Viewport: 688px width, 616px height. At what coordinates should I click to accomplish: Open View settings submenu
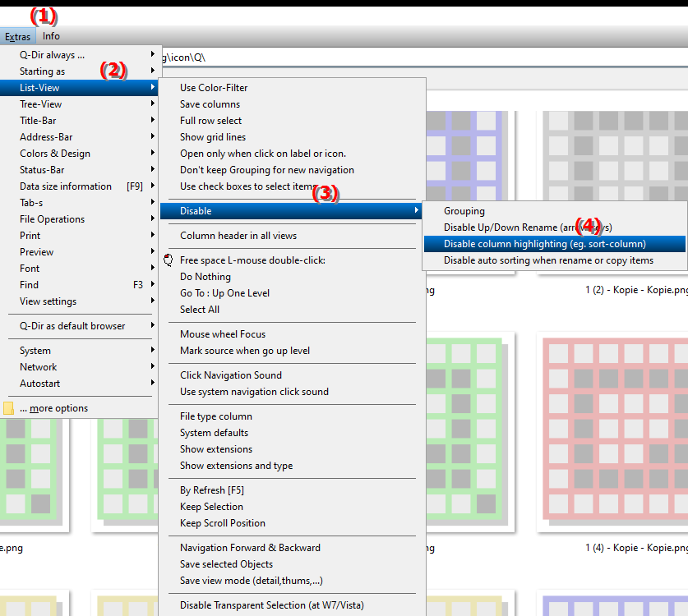click(x=80, y=301)
